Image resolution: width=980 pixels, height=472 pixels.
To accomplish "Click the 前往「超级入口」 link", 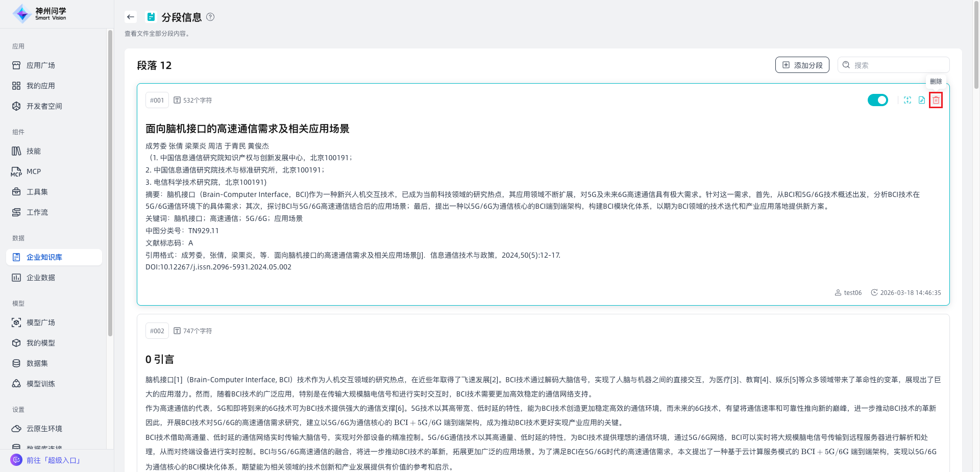I will tap(54, 460).
